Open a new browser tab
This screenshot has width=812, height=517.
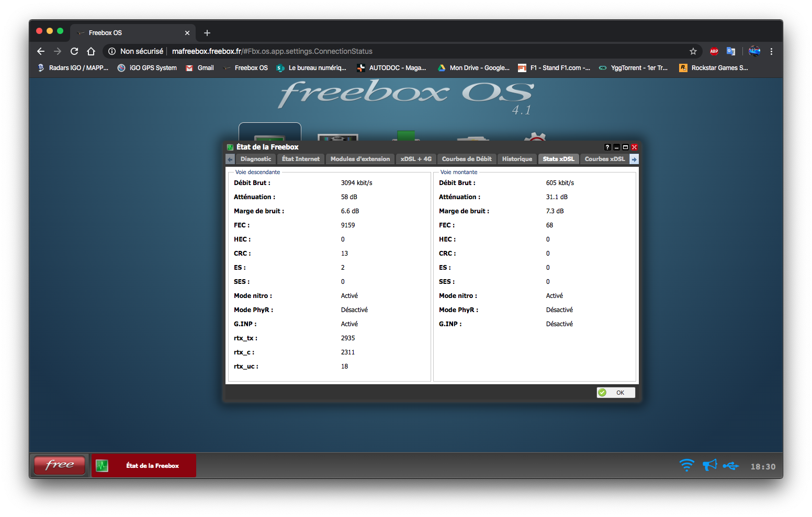(207, 33)
